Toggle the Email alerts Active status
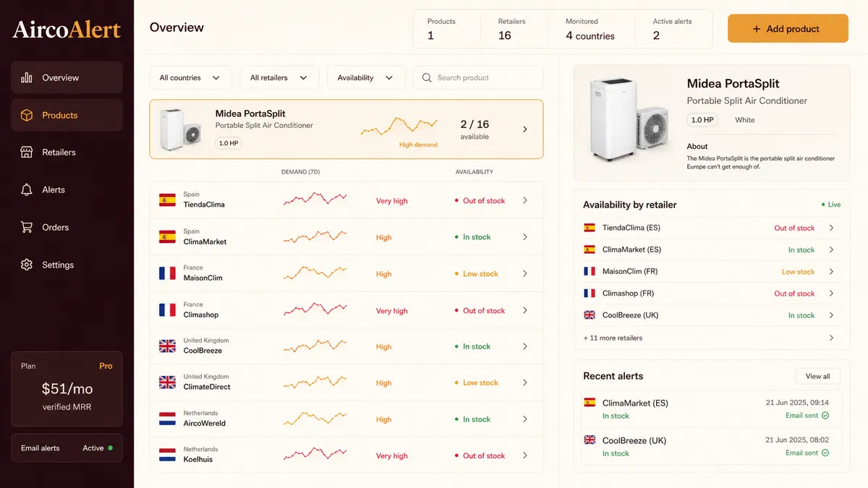 pyautogui.click(x=98, y=448)
